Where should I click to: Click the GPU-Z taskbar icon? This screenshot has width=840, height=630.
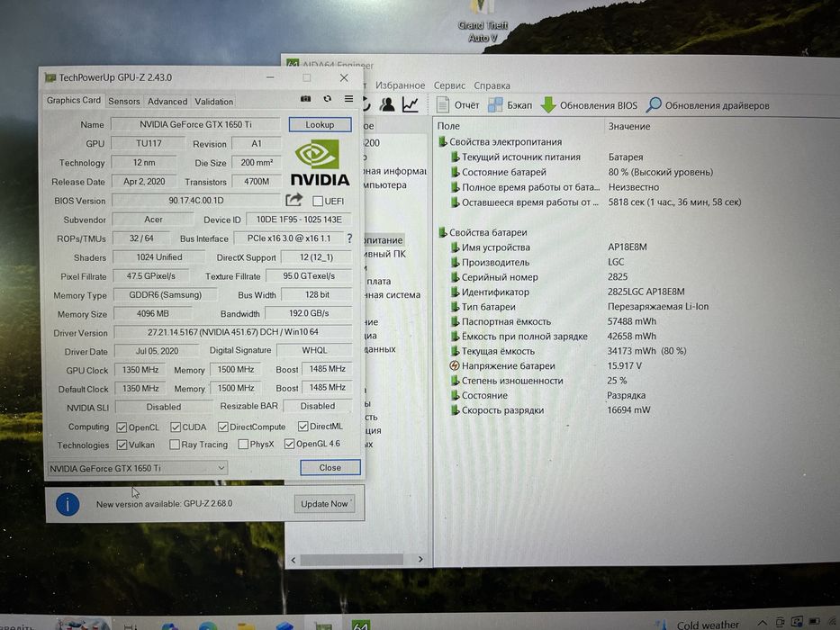pyautogui.click(x=322, y=625)
